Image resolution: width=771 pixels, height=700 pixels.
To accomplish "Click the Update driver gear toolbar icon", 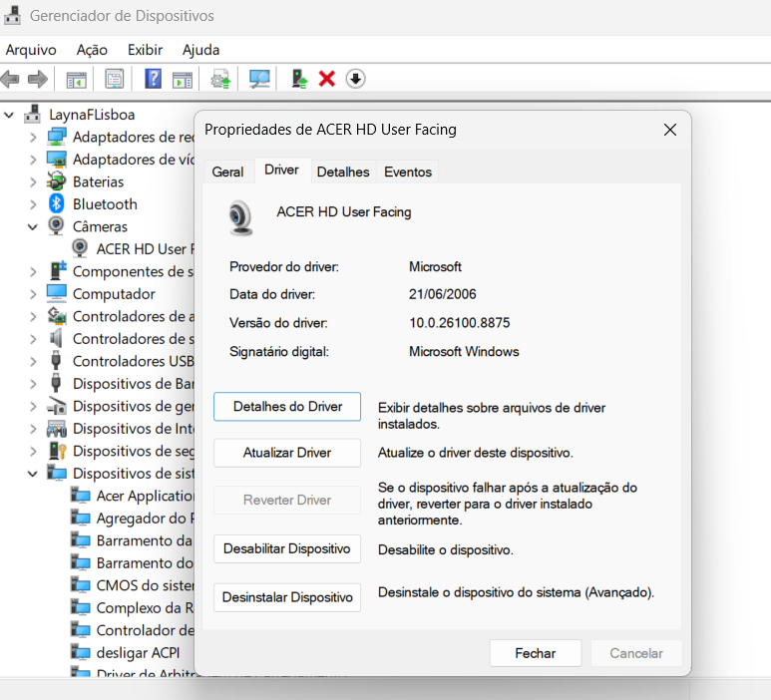I will [220, 79].
